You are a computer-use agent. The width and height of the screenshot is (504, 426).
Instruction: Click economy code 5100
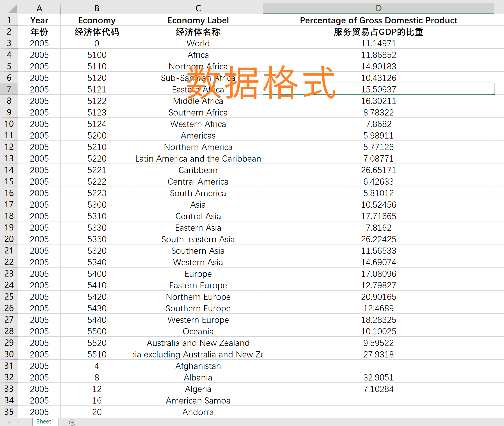[97, 55]
